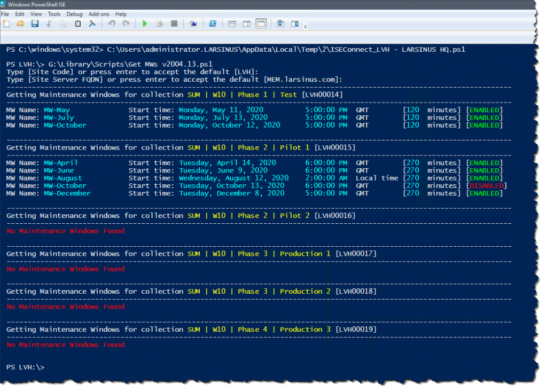The height and width of the screenshot is (392, 547).
Task: Click collection ID [LVH00016]
Action: click(335, 216)
